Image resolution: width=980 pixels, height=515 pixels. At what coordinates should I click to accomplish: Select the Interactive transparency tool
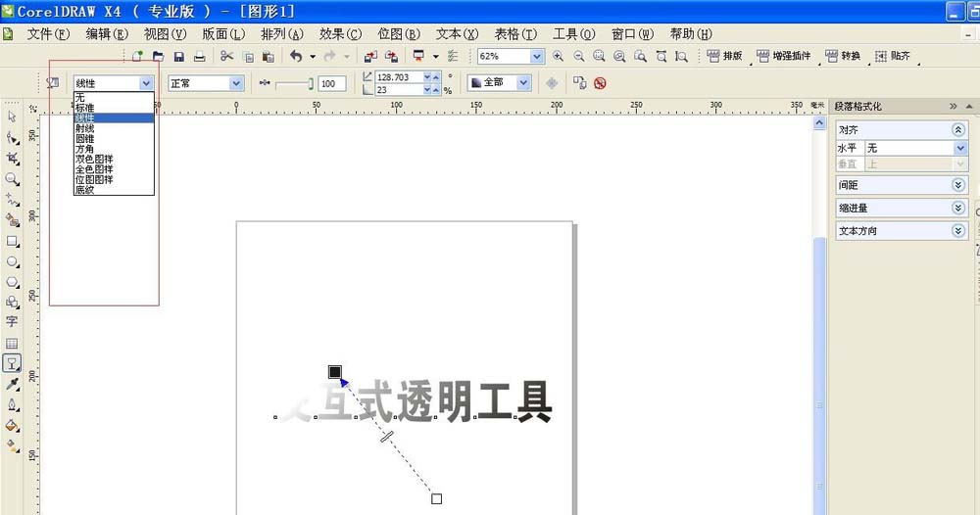[12, 363]
